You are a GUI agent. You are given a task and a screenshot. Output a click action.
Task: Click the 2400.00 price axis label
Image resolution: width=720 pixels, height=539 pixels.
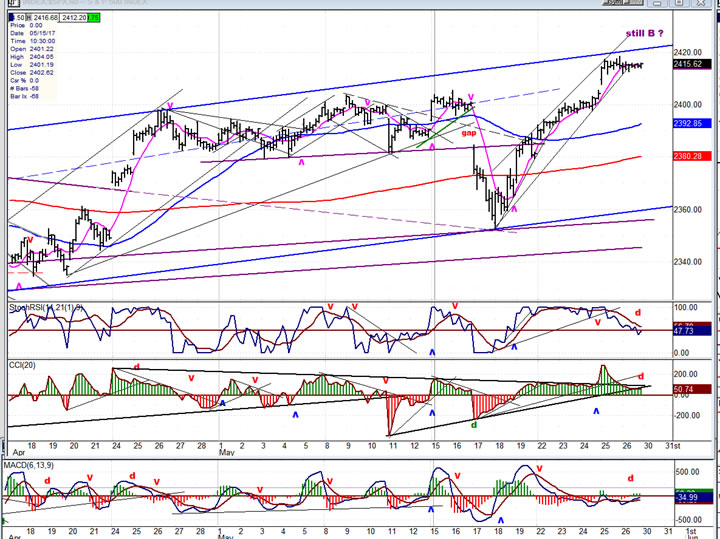pyautogui.click(x=688, y=105)
